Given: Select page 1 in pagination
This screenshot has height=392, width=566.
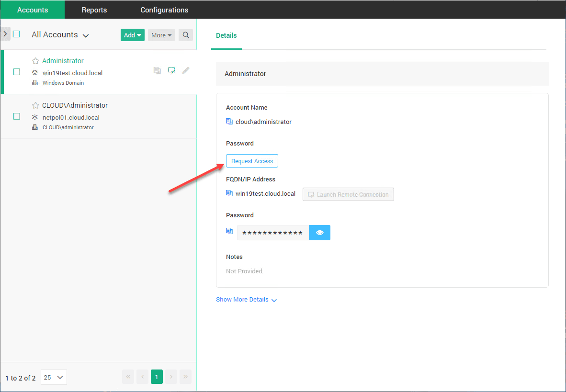Looking at the screenshot, I should click(x=157, y=377).
